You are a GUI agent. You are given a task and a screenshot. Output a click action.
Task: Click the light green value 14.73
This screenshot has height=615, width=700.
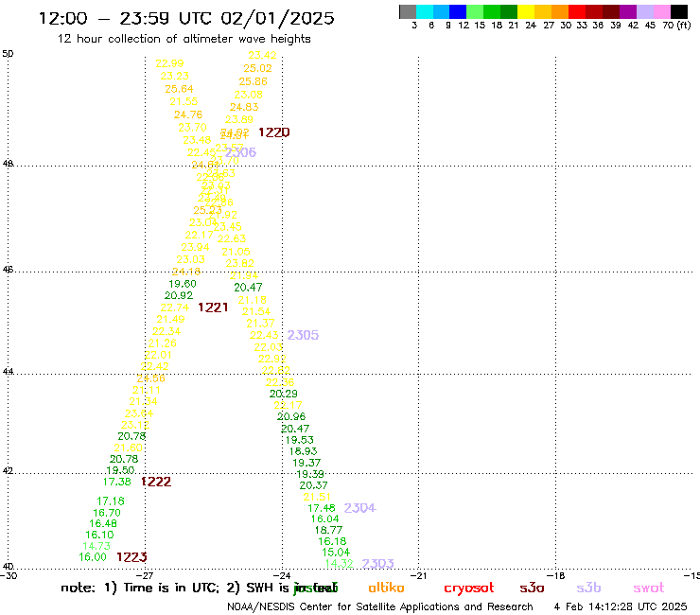coord(96,546)
